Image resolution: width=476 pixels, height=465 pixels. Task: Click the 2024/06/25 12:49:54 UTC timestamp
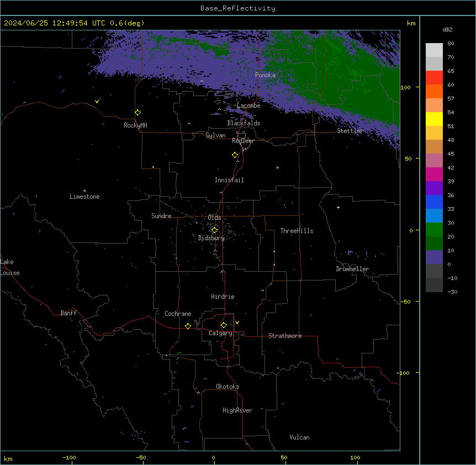pos(55,23)
